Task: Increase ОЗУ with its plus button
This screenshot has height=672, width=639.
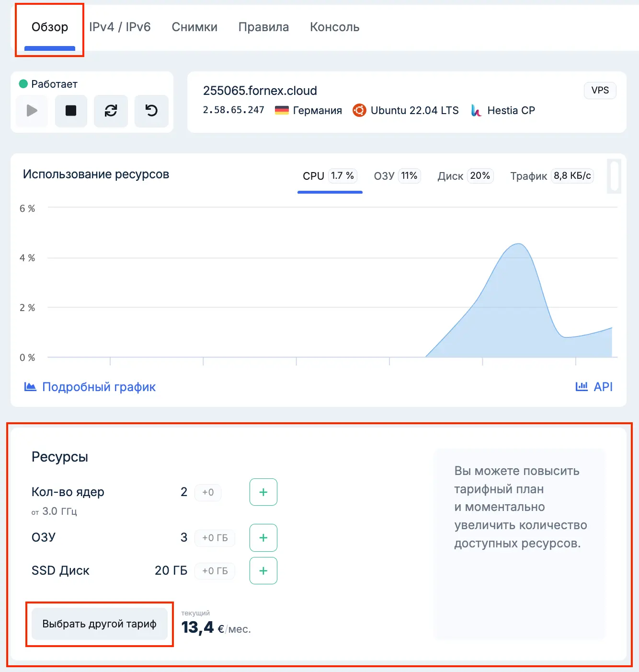Action: (263, 538)
